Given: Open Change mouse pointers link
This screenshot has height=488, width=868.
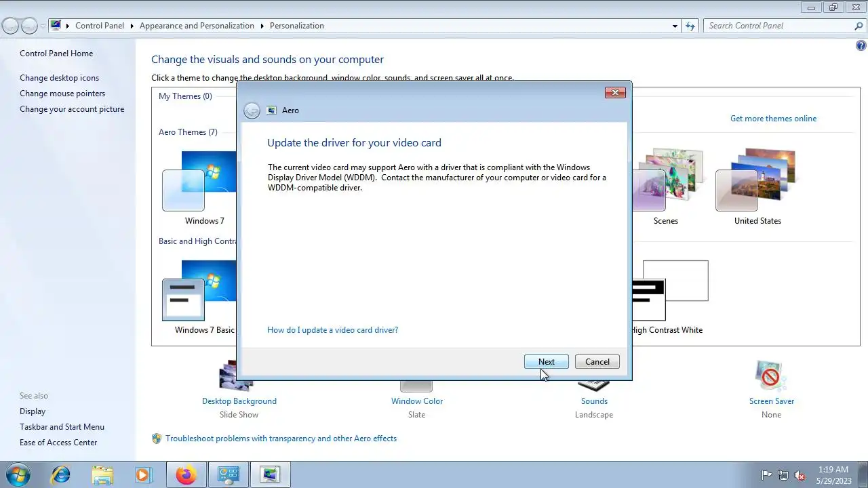Looking at the screenshot, I should click(x=62, y=94).
